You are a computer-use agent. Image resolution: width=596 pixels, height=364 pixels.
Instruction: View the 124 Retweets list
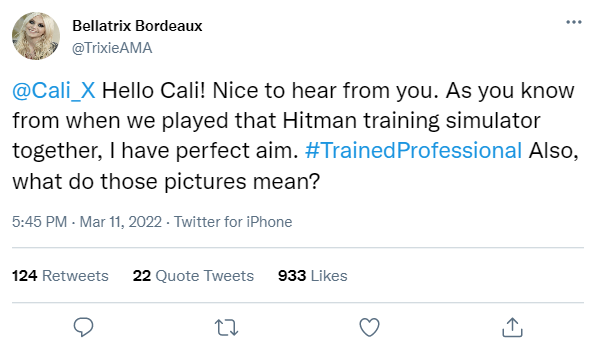pos(60,276)
